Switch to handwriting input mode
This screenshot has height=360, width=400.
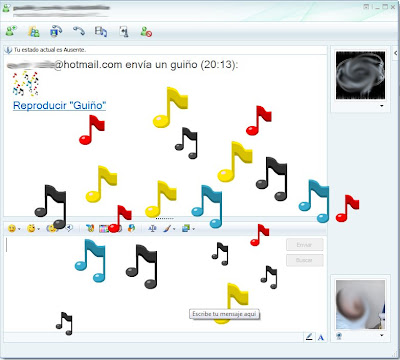[309, 337]
